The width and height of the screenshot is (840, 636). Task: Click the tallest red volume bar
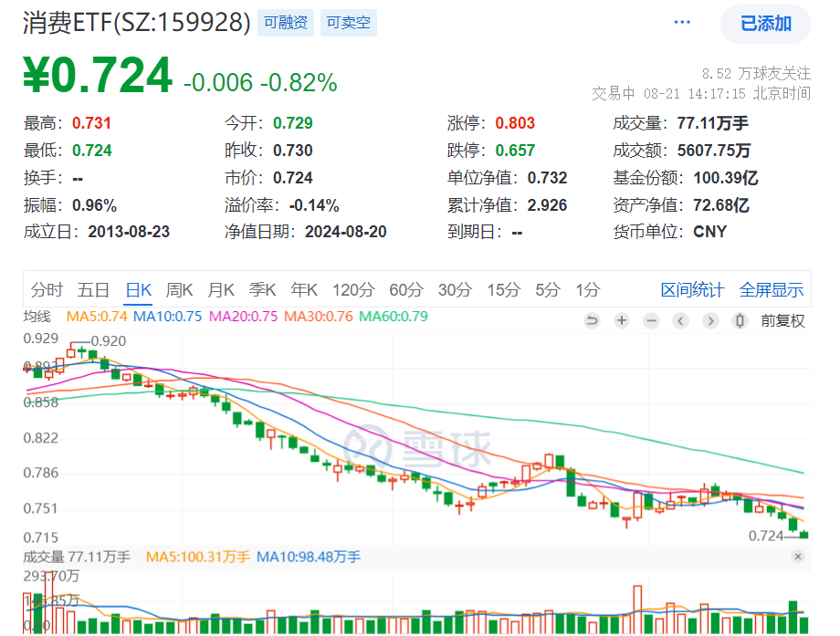pyautogui.click(x=48, y=603)
